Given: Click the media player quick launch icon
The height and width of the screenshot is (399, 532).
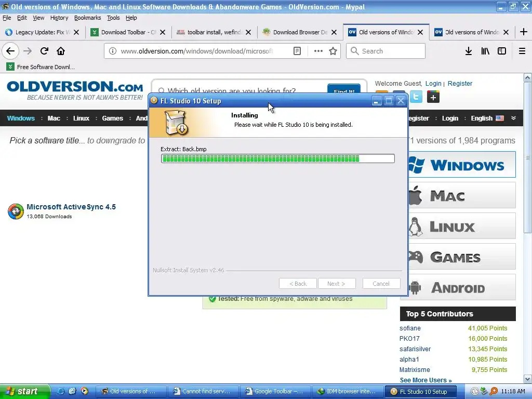Looking at the screenshot, I should (84, 391).
